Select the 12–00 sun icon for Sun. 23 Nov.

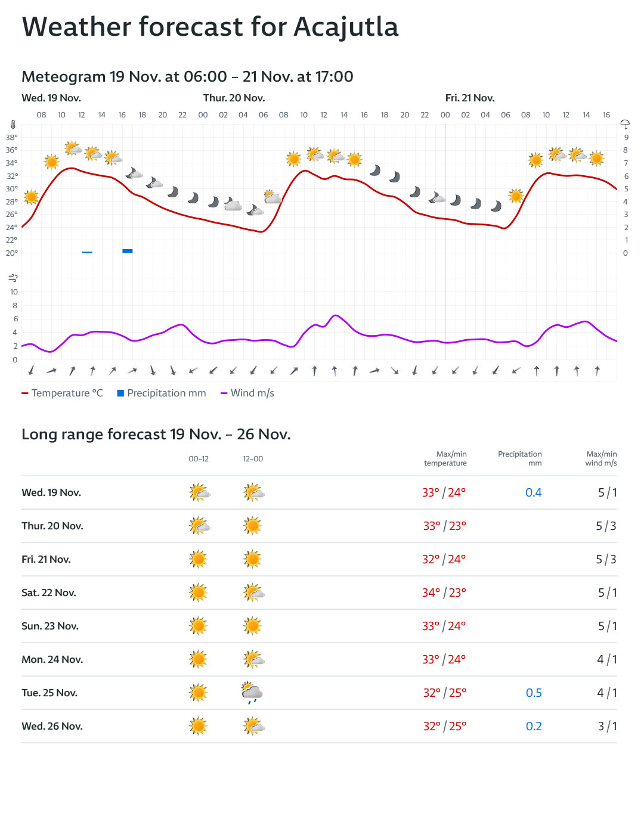point(253,626)
